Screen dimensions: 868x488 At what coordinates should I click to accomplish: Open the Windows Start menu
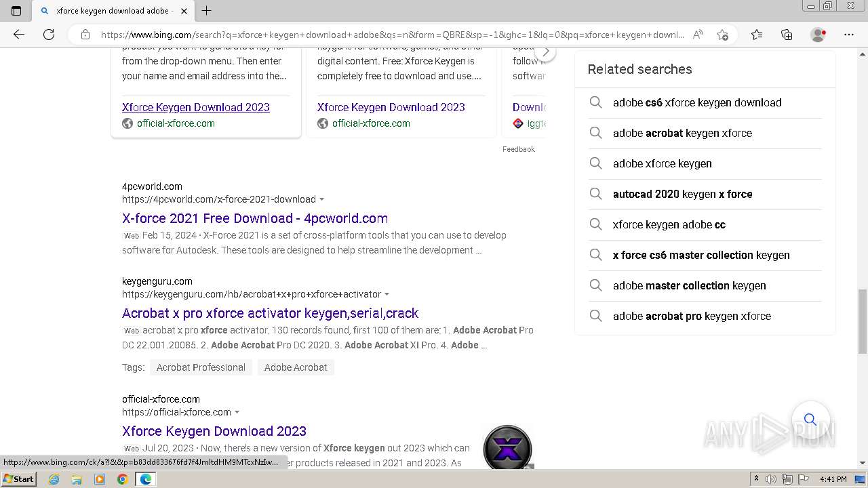pyautogui.click(x=18, y=479)
